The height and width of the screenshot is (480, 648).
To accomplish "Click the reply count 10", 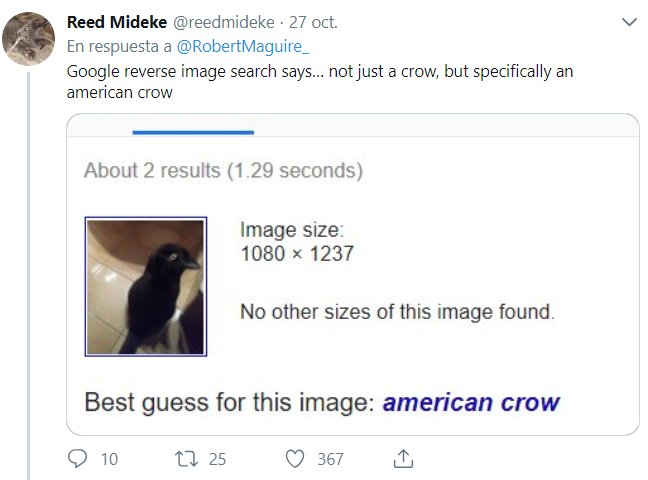I will pos(110,459).
